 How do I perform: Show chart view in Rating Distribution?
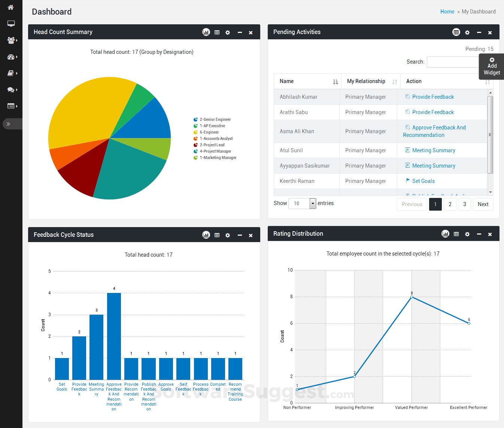point(445,234)
